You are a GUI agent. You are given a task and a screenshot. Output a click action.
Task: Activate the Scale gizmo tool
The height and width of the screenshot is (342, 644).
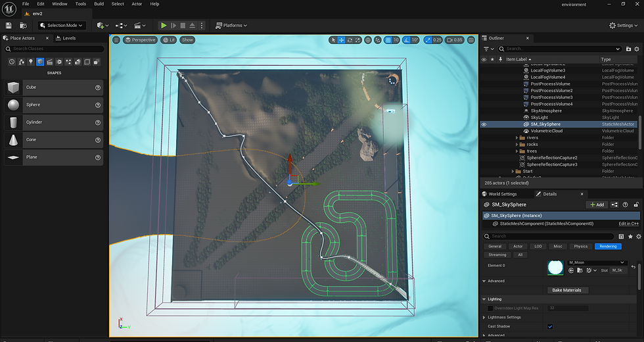[357, 40]
